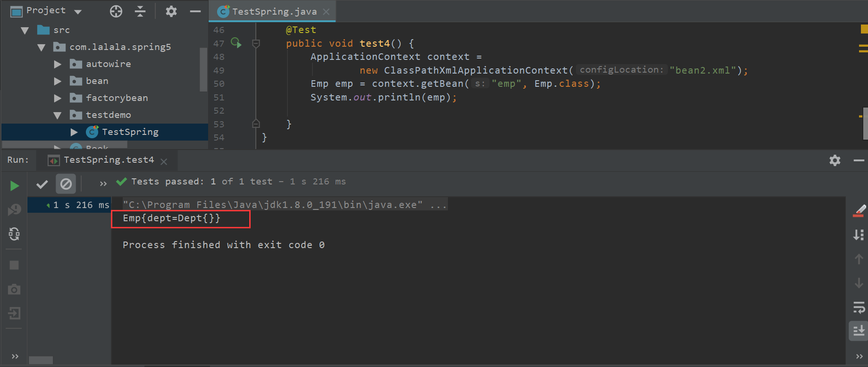Click the stop process square button
Viewport: 868px width, 367px height.
[x=14, y=265]
